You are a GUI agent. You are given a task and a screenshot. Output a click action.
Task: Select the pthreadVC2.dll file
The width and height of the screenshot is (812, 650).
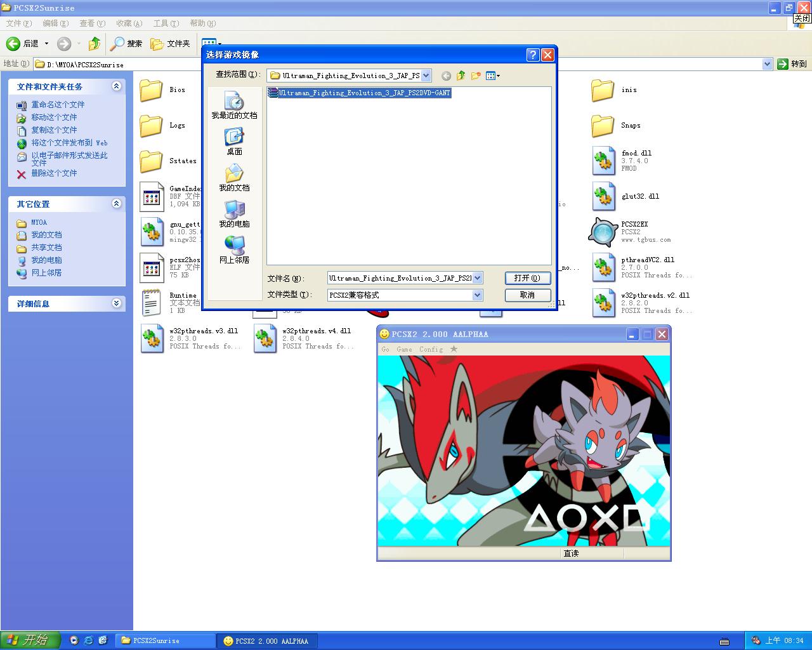pyautogui.click(x=641, y=268)
